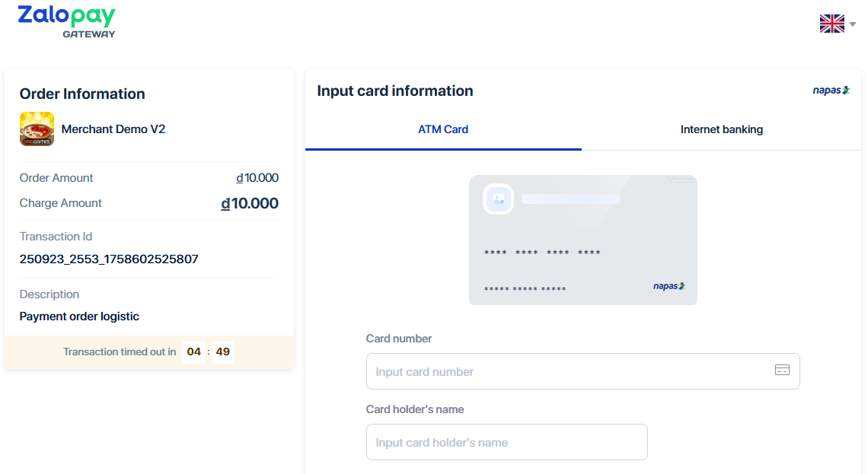Click the credit card icon in card number field

[x=782, y=371]
